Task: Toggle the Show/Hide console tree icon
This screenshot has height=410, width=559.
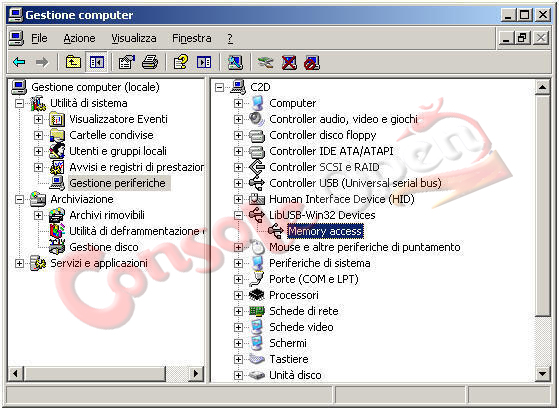Action: [x=97, y=62]
